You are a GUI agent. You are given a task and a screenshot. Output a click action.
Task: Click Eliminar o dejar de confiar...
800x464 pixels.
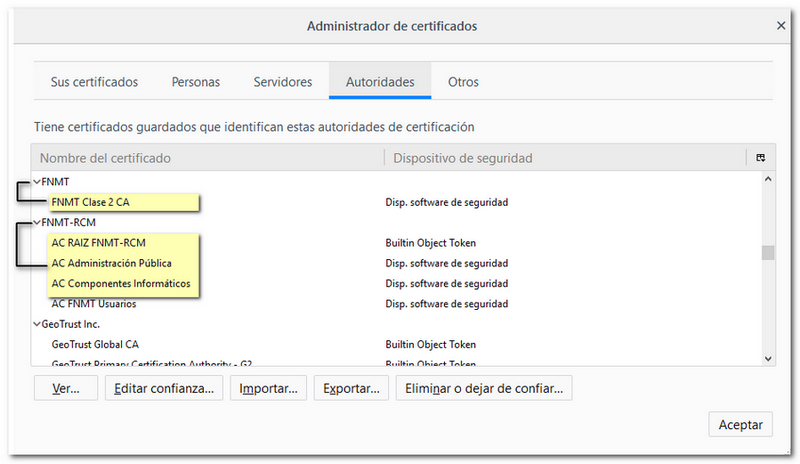point(484,388)
